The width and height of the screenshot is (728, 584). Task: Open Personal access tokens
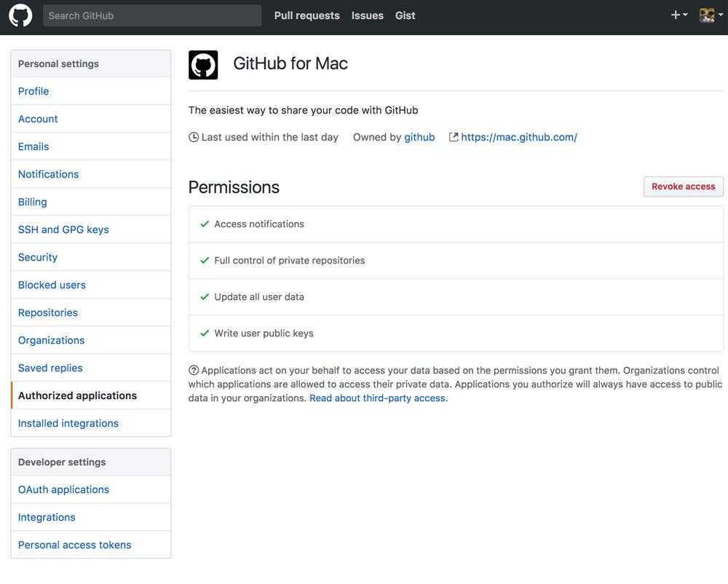point(90,545)
